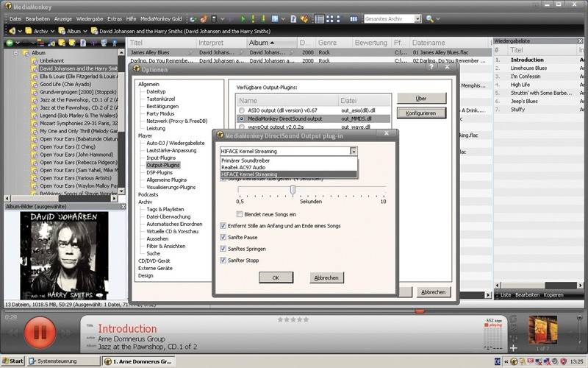This screenshot has height=368, width=588.
Task: Click the Kopieren link under the Wiedergabeliste
Action: point(553,295)
